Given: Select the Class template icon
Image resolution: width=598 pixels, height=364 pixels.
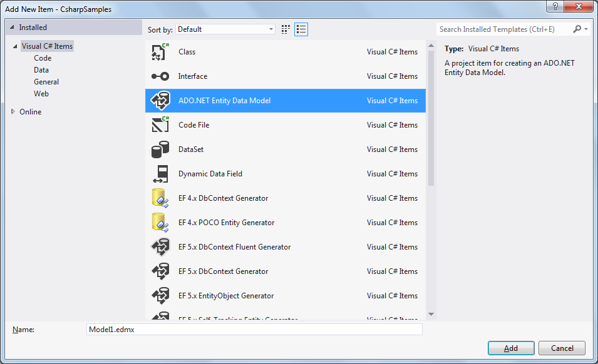Looking at the screenshot, I should (x=160, y=52).
